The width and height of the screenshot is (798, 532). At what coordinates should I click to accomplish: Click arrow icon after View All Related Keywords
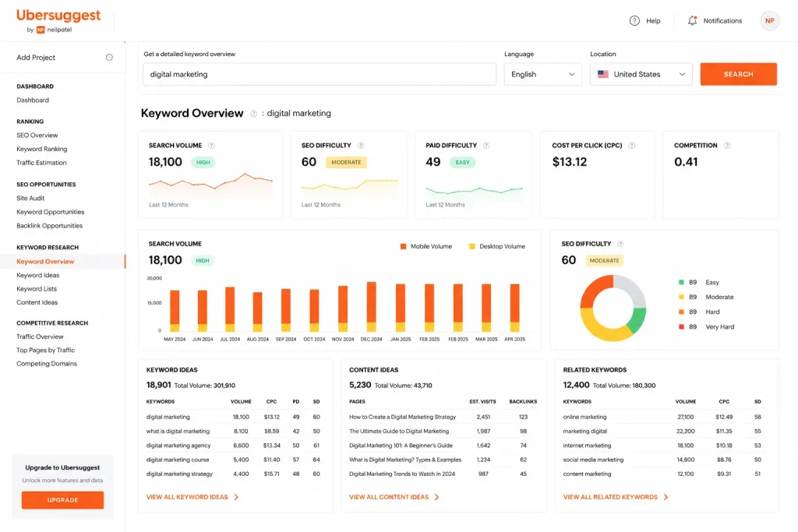666,497
